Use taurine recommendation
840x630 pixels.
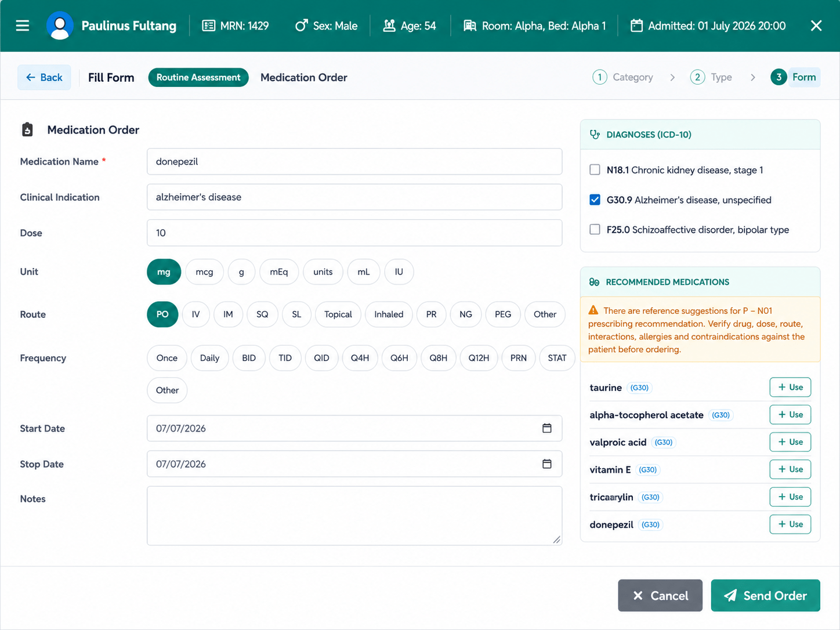tap(790, 387)
